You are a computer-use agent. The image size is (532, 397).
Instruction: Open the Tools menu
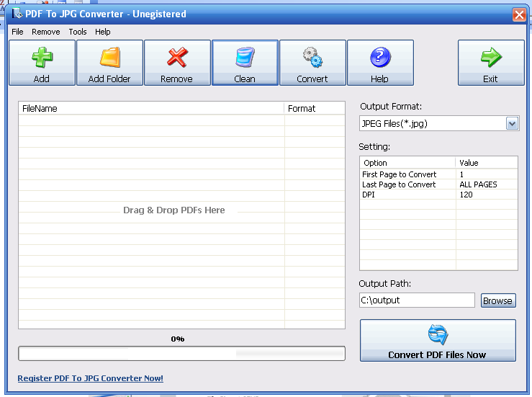point(78,32)
